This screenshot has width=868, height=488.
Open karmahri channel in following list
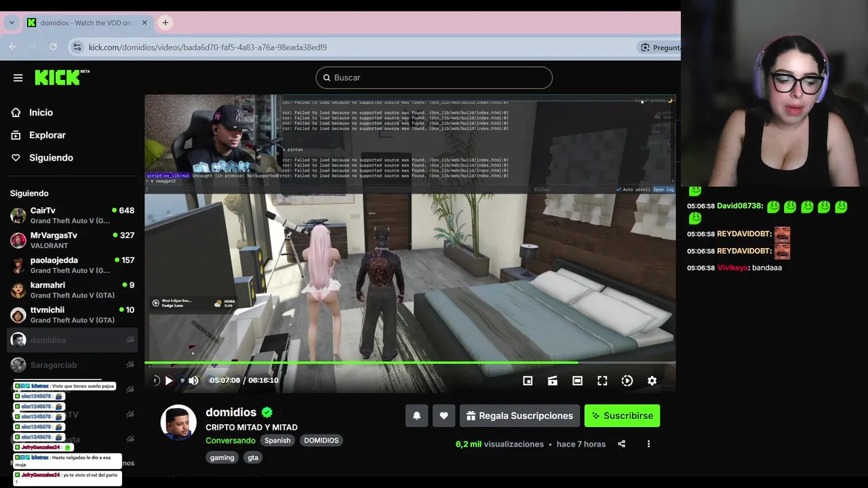[x=73, y=290]
